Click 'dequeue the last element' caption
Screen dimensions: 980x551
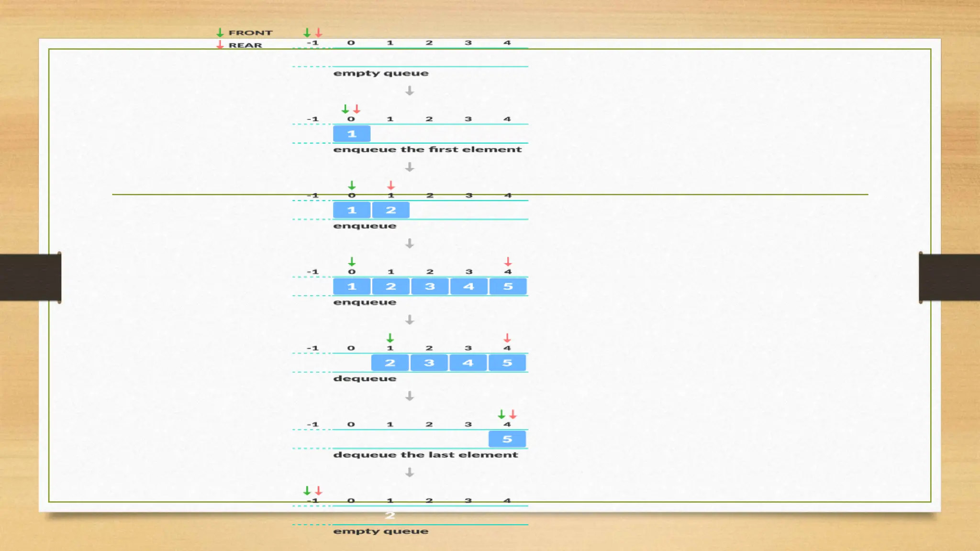425,455
